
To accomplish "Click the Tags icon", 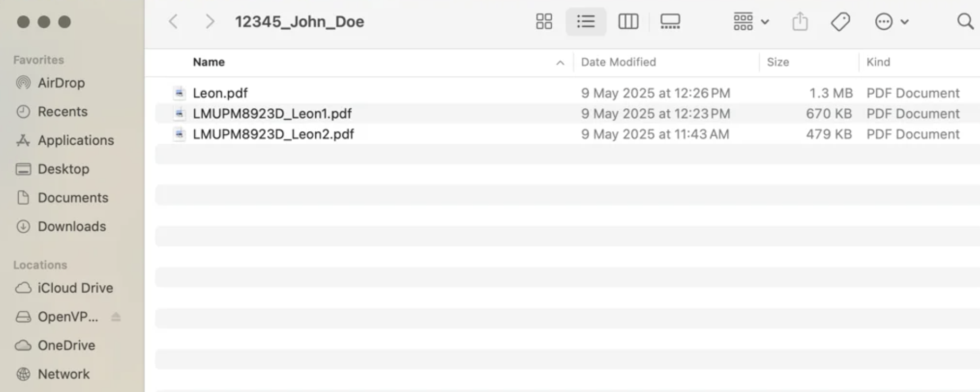I will click(x=840, y=21).
